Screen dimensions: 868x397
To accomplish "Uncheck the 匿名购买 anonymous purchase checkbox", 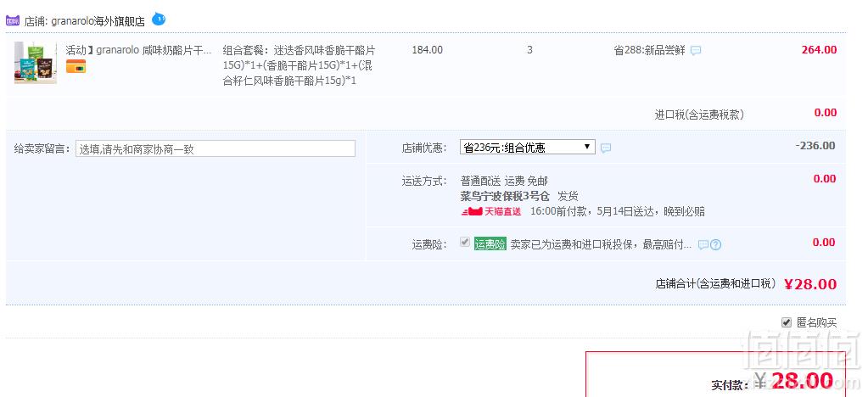I will 786,322.
